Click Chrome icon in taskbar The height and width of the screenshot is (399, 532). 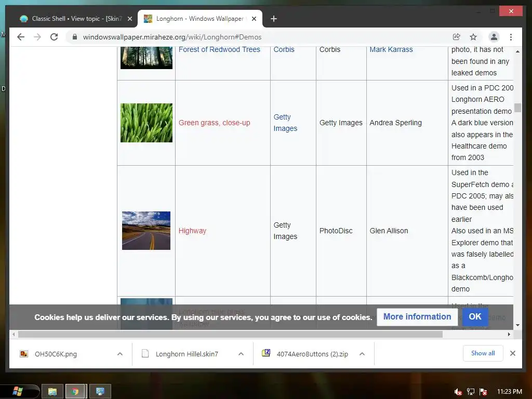tap(75, 391)
